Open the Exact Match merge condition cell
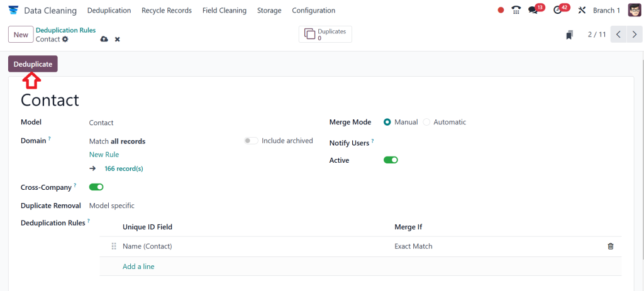The image size is (644, 291). tap(413, 246)
